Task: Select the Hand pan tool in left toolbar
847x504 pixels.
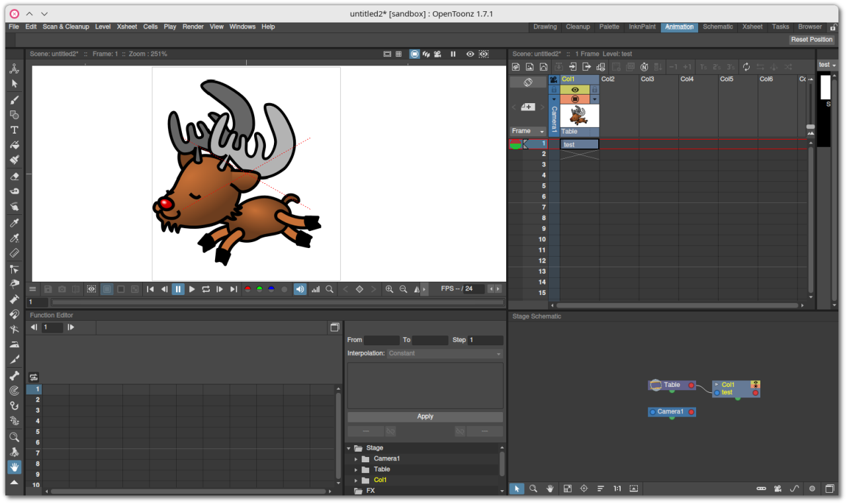Action: (x=14, y=467)
